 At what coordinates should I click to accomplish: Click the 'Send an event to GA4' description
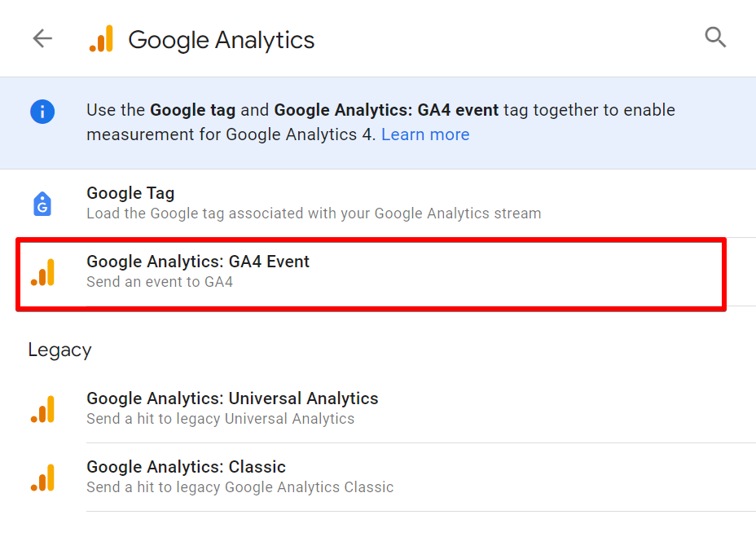pyautogui.click(x=160, y=282)
